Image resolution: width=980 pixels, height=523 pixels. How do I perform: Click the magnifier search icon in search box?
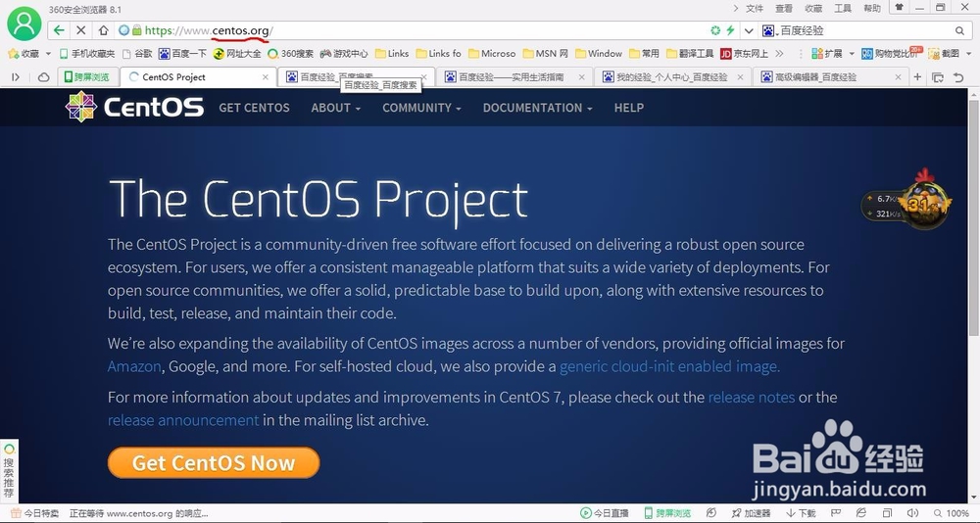[959, 30]
